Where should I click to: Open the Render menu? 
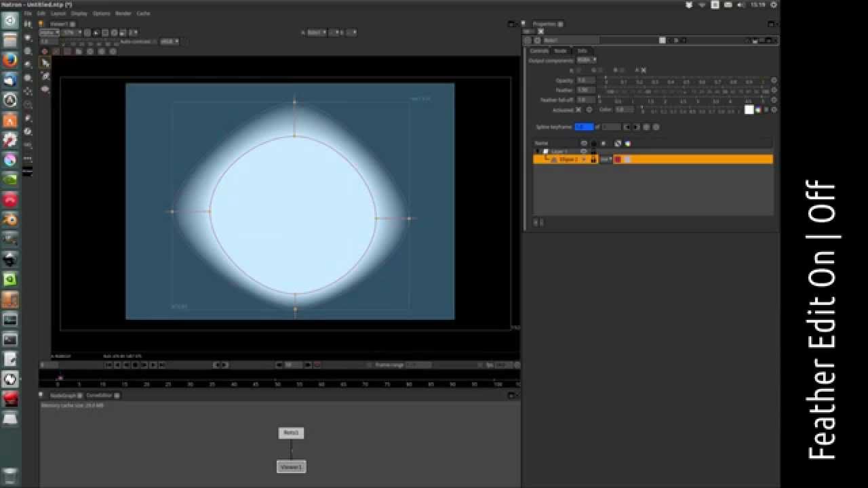coord(123,13)
